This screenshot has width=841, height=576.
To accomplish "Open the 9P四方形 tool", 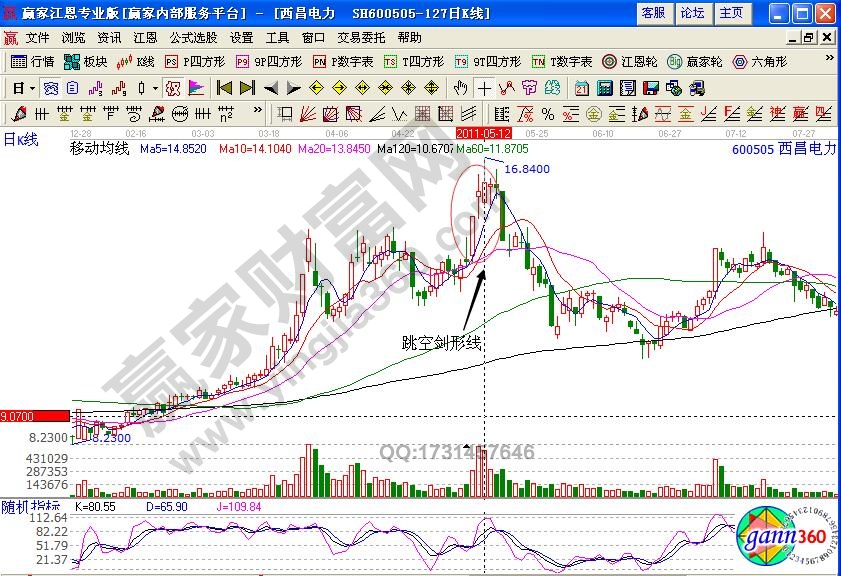I will pos(269,62).
